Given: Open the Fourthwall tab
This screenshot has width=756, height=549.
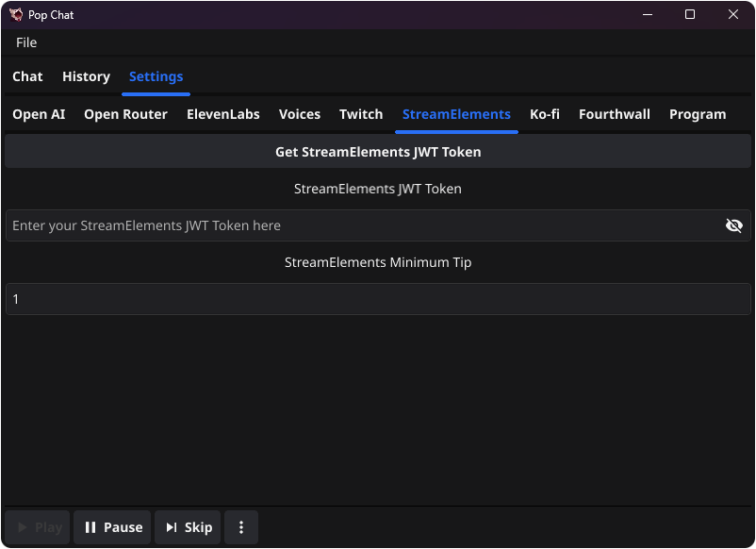Looking at the screenshot, I should (x=614, y=114).
